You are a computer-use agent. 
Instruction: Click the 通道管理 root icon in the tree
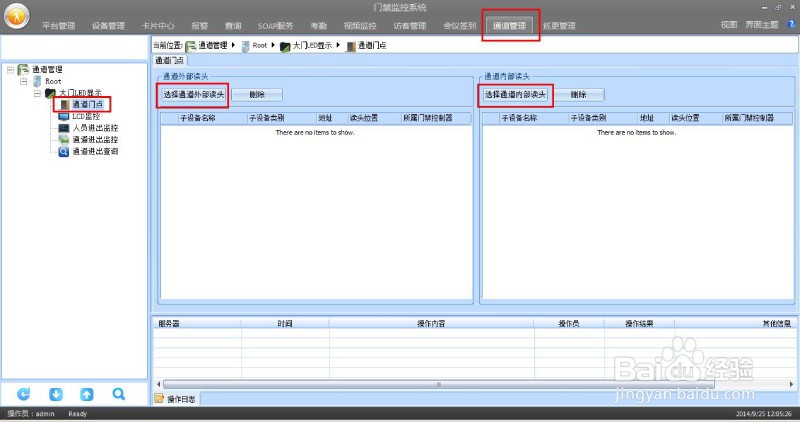coord(23,69)
